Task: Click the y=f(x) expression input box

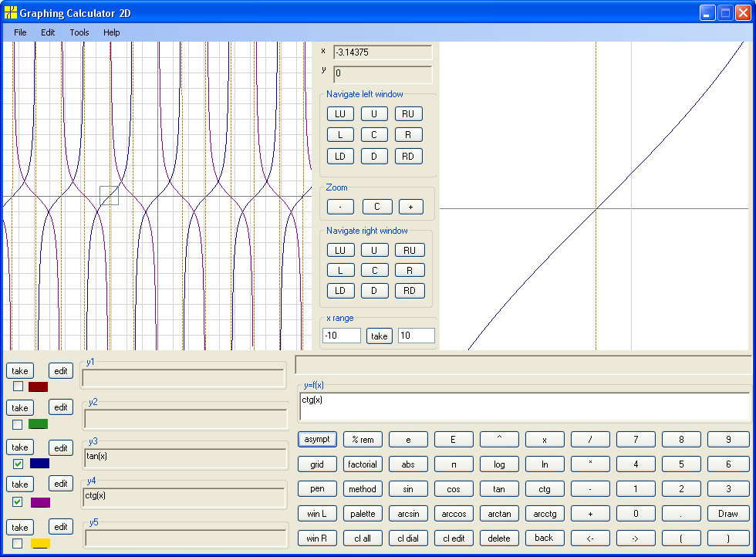Action: 525,407
